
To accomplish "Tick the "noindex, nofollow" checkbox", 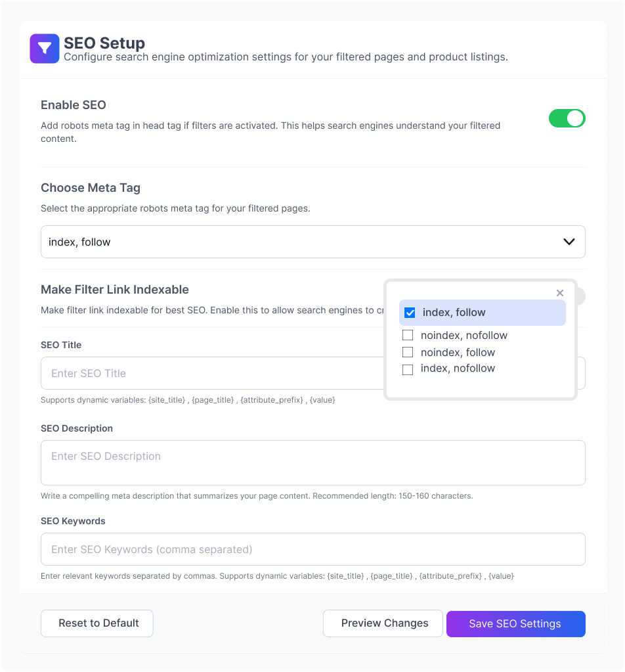I will tap(408, 336).
